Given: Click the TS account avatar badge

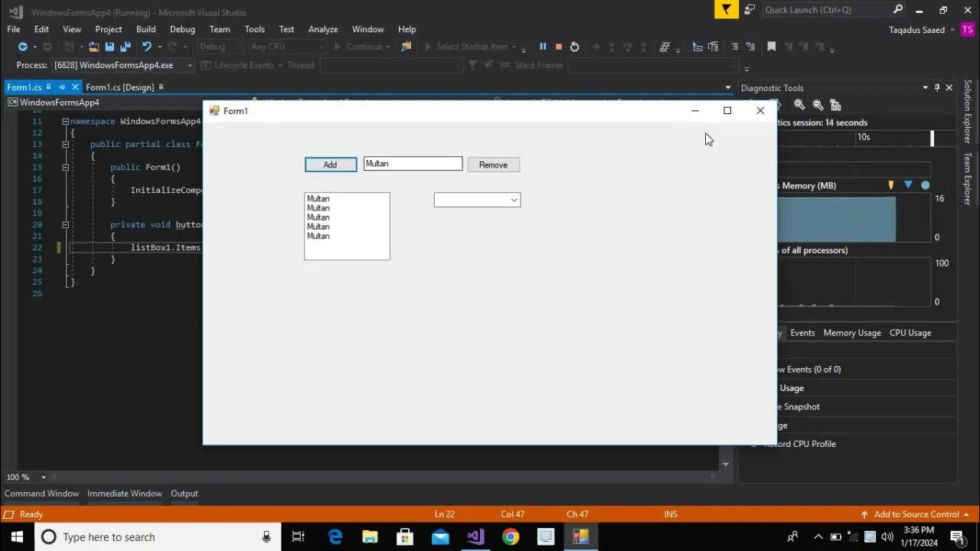Looking at the screenshot, I should pyautogui.click(x=968, y=29).
